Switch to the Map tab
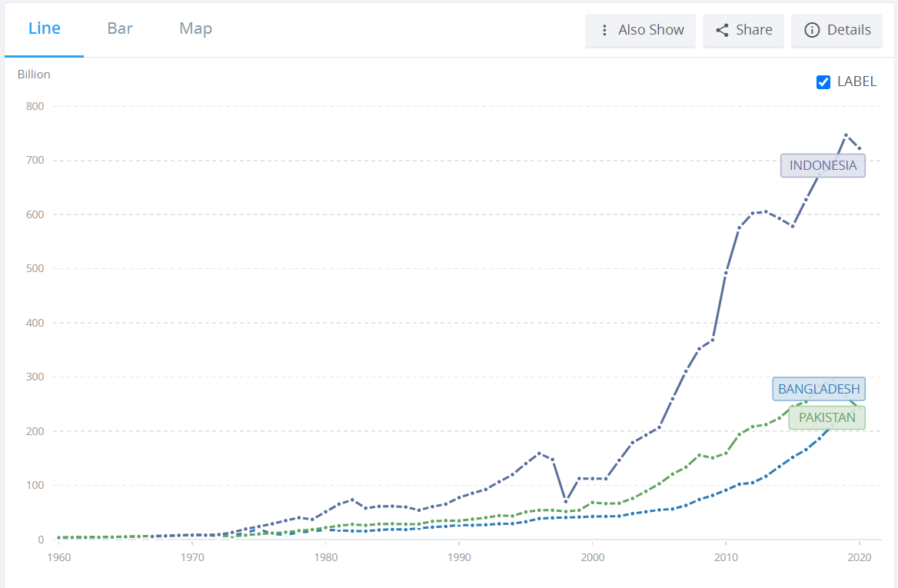 (x=195, y=28)
